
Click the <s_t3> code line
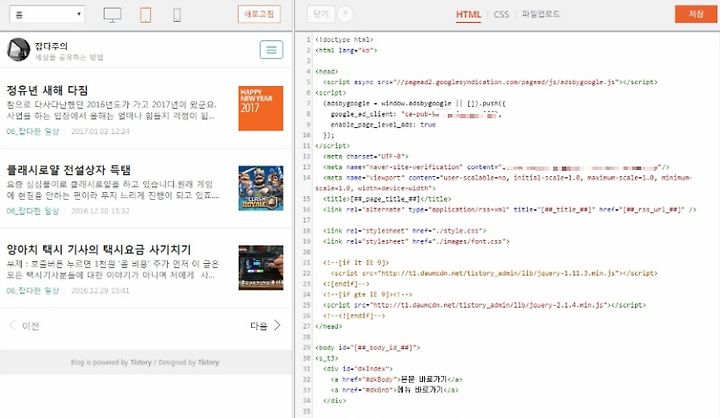[x=326, y=358]
